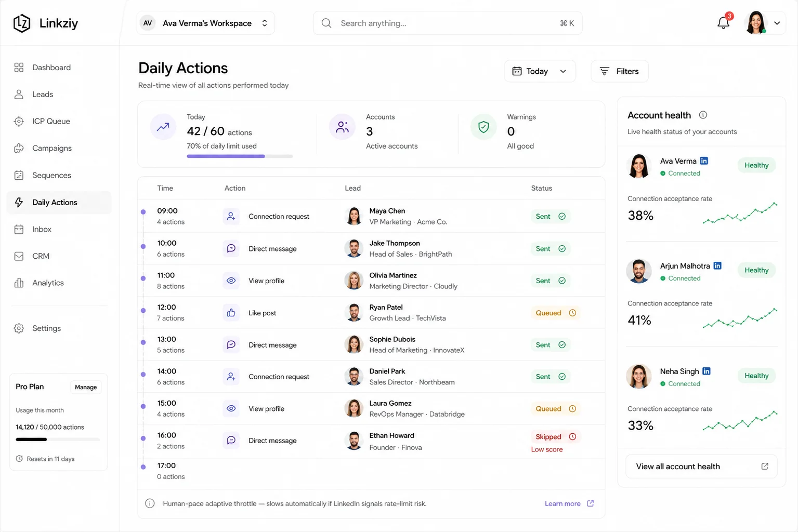Click the clock icon on Ethan Howard's Skipped status

click(x=572, y=436)
